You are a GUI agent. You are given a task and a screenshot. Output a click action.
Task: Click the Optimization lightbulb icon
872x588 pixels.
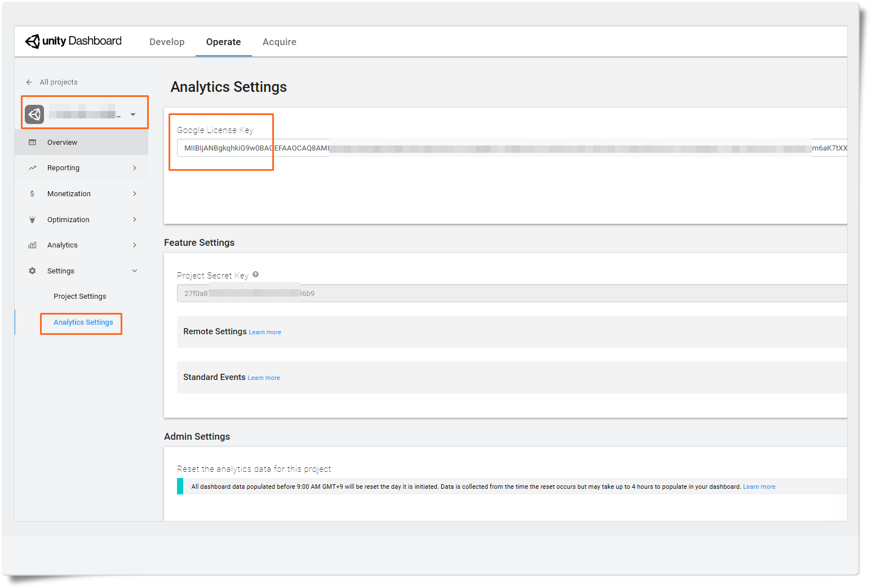tap(32, 220)
